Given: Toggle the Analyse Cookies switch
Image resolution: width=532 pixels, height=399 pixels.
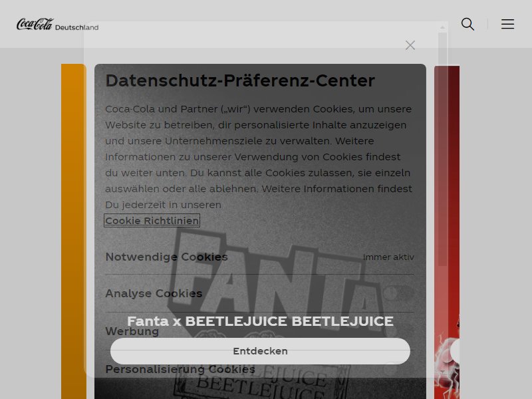Looking at the screenshot, I should [399, 293].
